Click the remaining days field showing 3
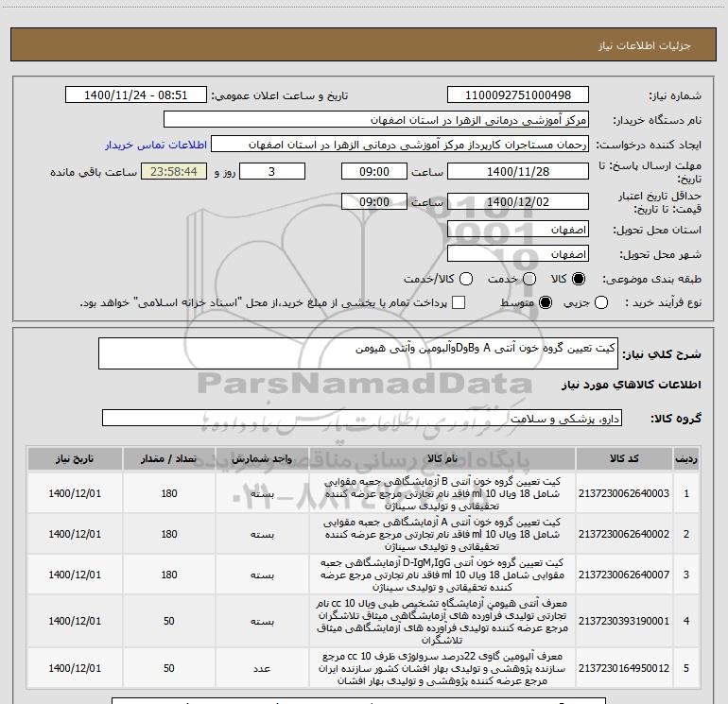The image size is (728, 704). (271, 171)
